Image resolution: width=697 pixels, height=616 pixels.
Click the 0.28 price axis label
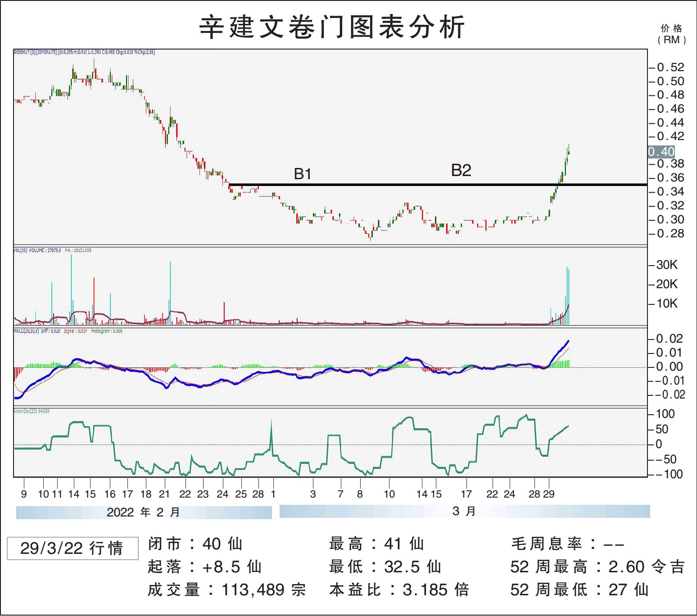tap(670, 234)
